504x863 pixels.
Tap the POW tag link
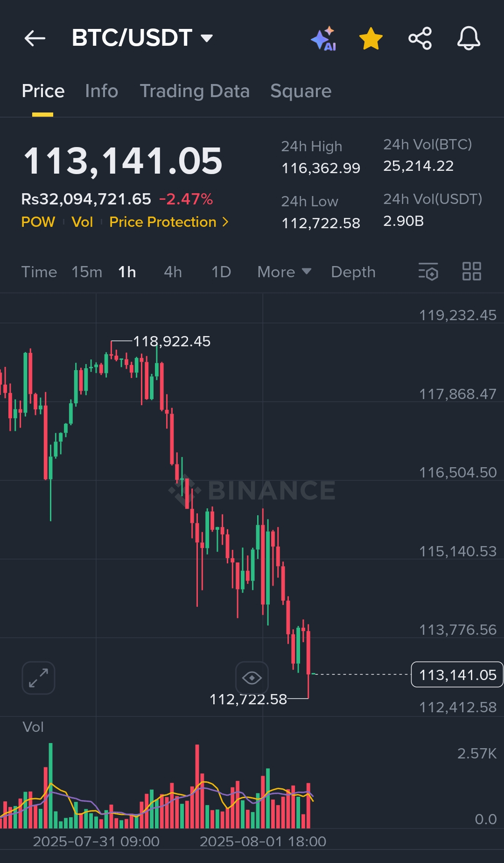coord(38,222)
